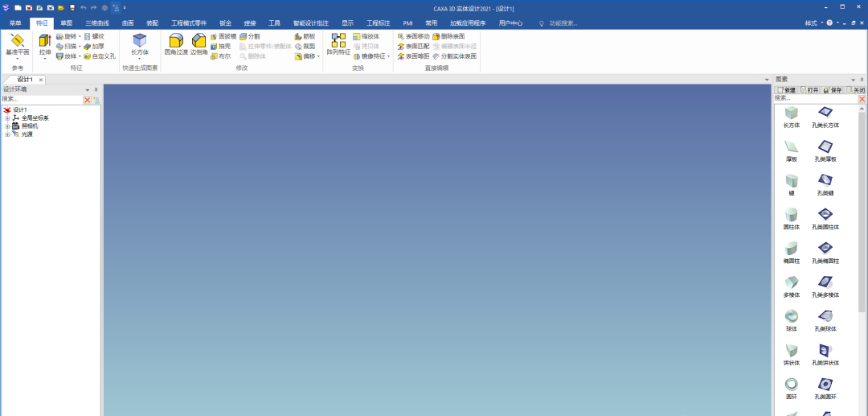Choose the 边倒角 chamfer tool
The height and width of the screenshot is (416, 868).
(x=199, y=43)
